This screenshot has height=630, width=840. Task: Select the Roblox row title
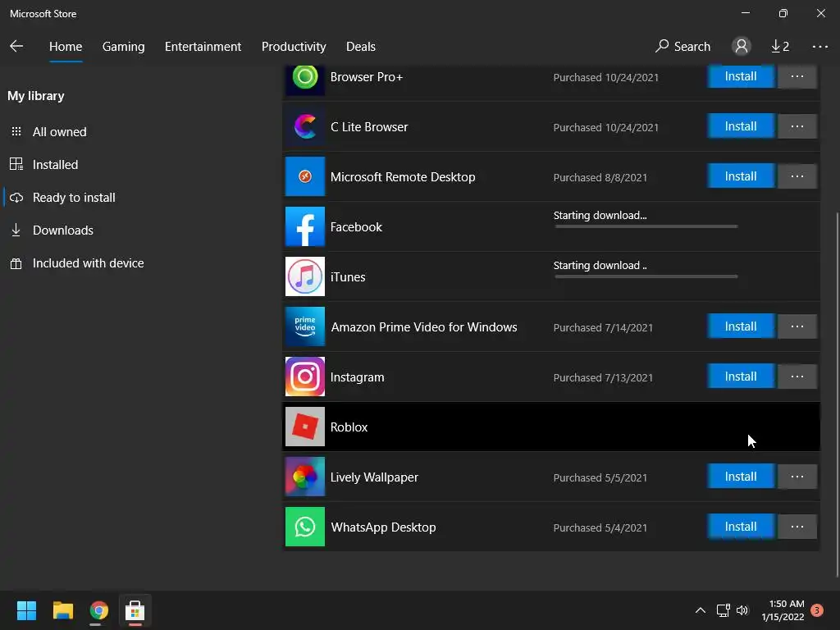pos(349,427)
